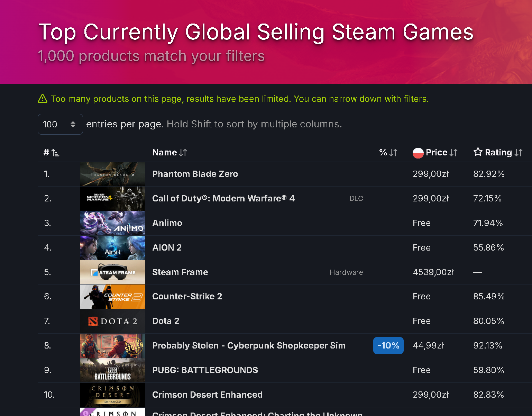This screenshot has height=416, width=532.
Task: Open the Crimson Desert Enhanced link
Action: (x=208, y=395)
